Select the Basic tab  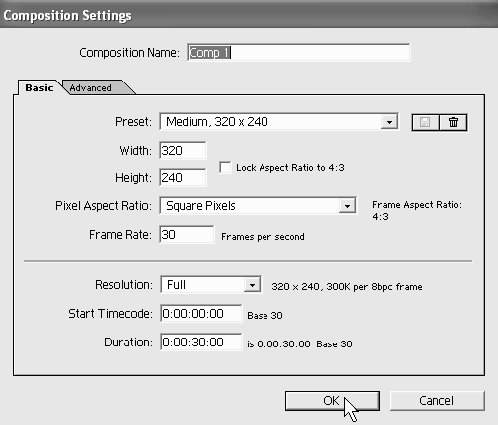tap(39, 88)
